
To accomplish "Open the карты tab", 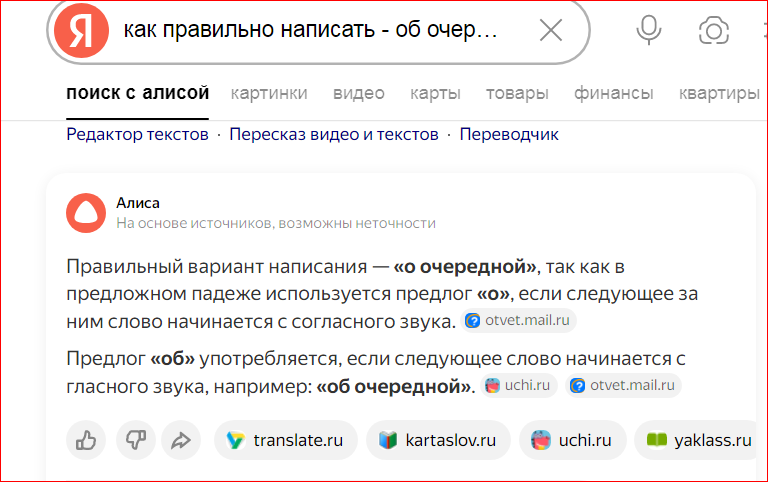I will coord(435,94).
